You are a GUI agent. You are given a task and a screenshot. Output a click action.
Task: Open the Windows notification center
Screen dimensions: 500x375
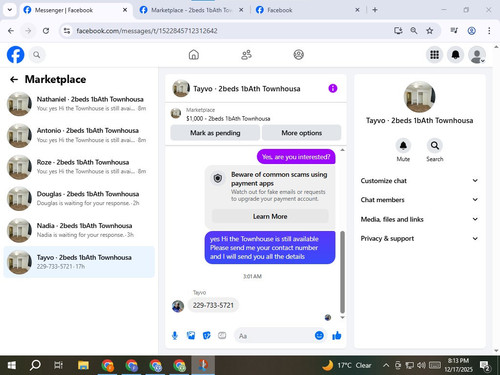tap(484, 366)
